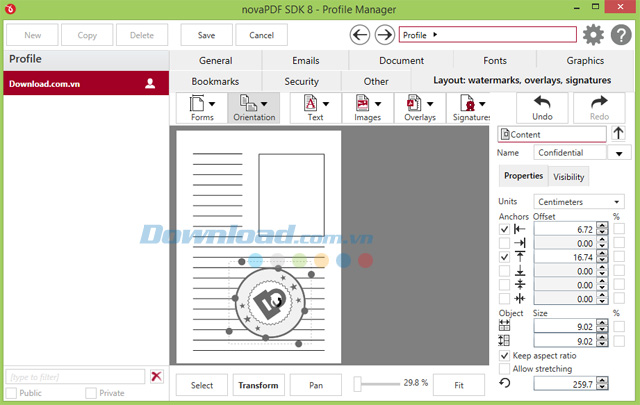Image resolution: width=640 pixels, height=405 pixels.
Task: Open the Overlays icon
Action: [414, 103]
